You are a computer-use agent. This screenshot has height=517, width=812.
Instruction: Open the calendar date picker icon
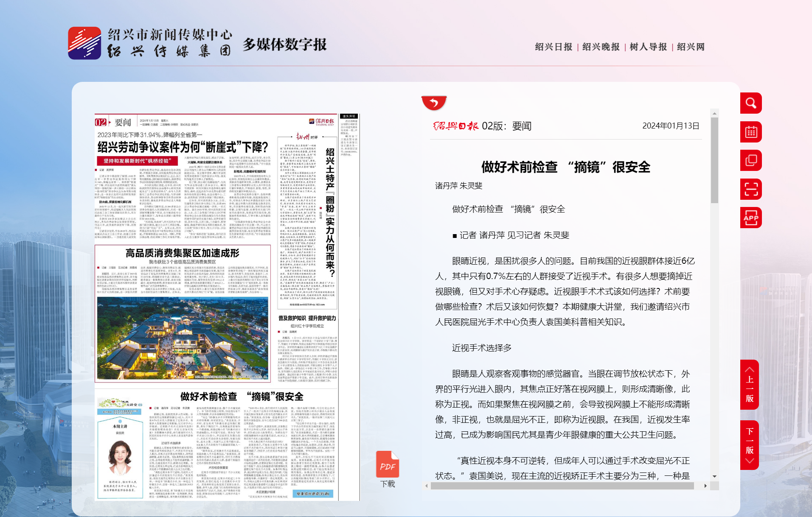coord(751,132)
